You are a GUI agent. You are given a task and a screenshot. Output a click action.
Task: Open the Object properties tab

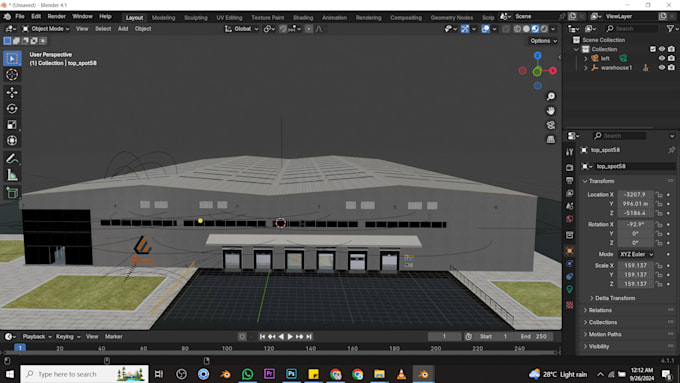[x=570, y=251]
